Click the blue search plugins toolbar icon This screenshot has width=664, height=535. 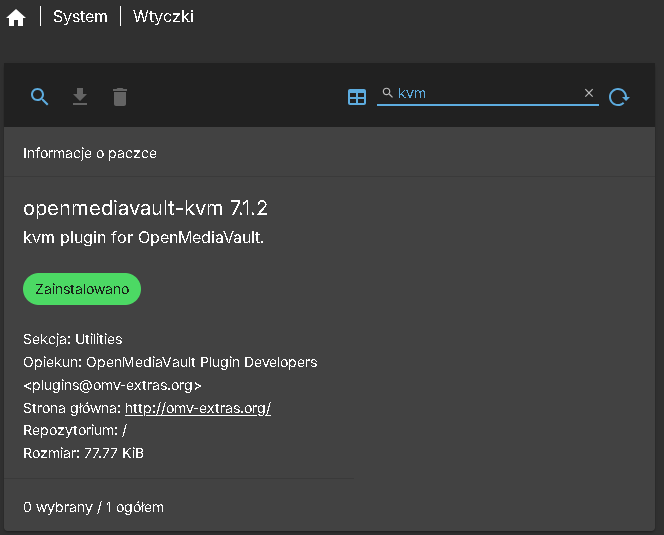[x=39, y=97]
